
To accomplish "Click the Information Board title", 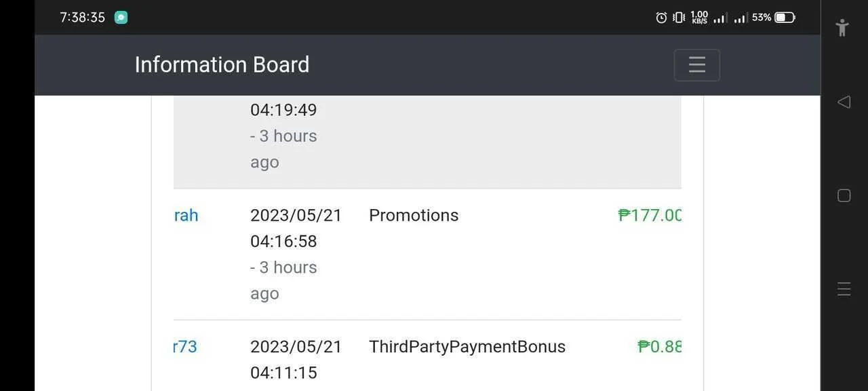I will click(x=222, y=64).
